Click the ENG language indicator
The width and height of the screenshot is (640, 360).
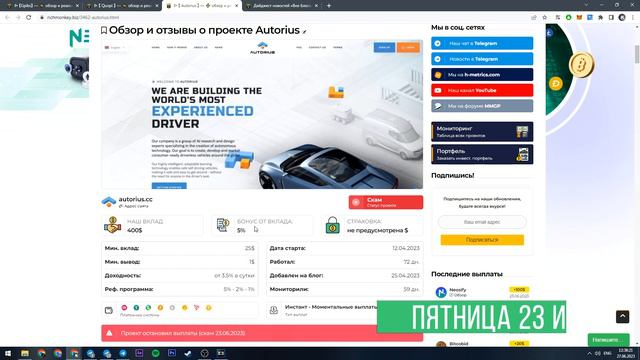[607, 353]
